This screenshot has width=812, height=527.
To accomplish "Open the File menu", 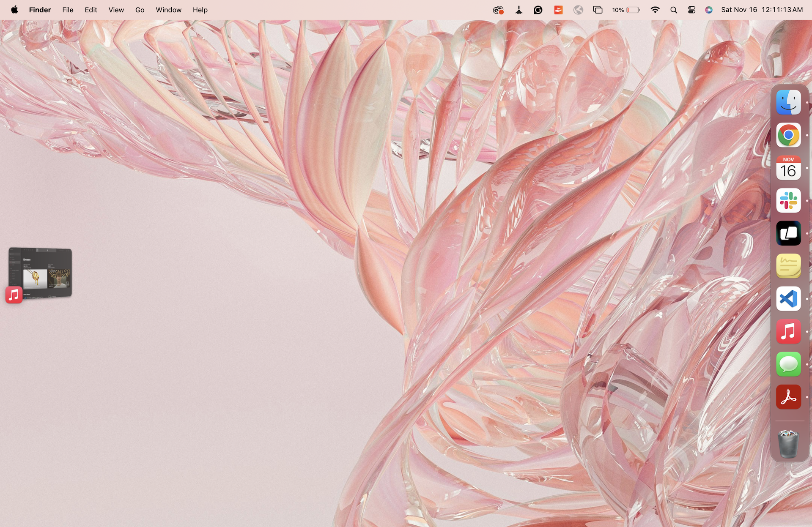I will 68,10.
